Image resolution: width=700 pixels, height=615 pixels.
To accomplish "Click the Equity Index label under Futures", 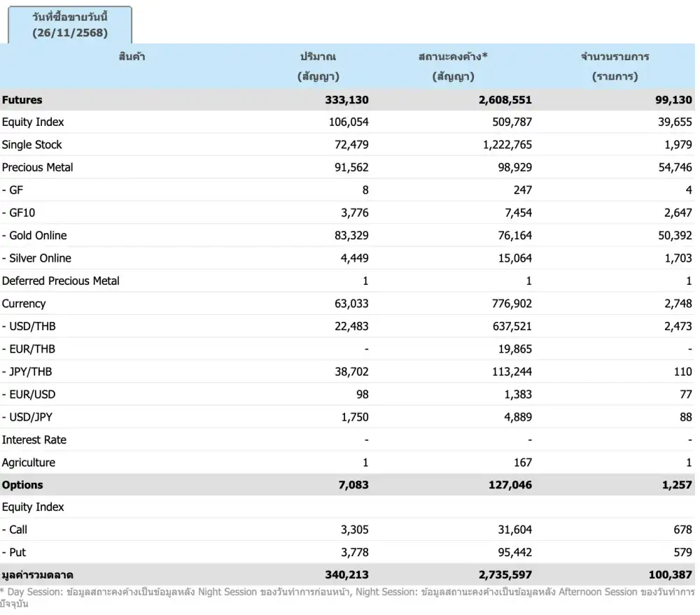I will pyautogui.click(x=33, y=122).
